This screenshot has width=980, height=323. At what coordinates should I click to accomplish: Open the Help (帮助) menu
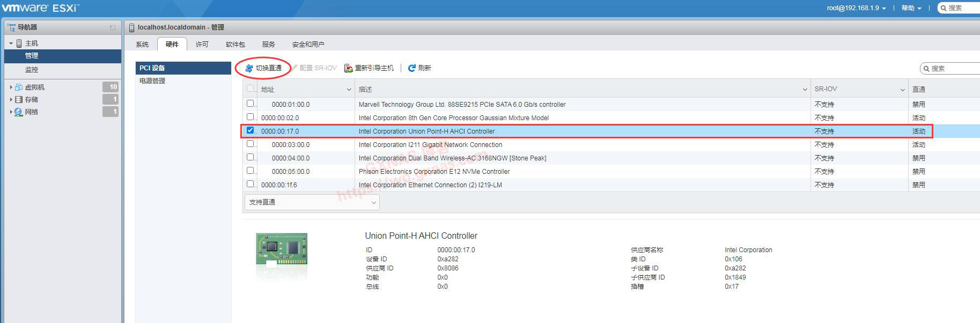[x=911, y=8]
